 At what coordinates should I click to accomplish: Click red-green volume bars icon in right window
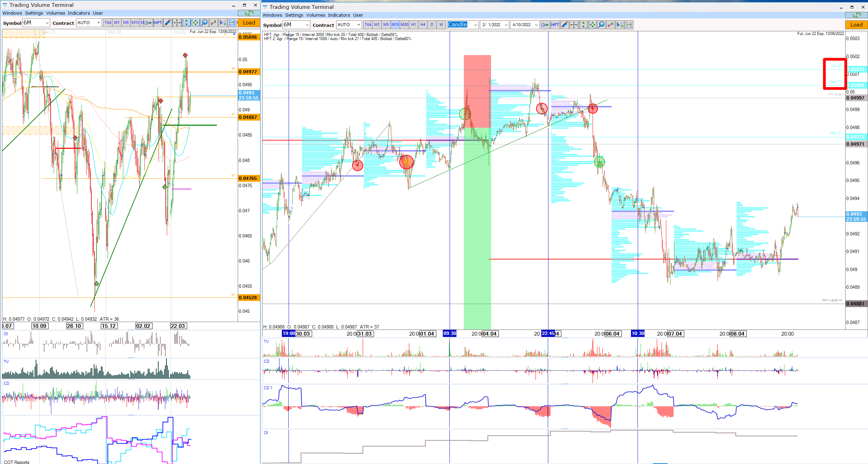point(611,25)
